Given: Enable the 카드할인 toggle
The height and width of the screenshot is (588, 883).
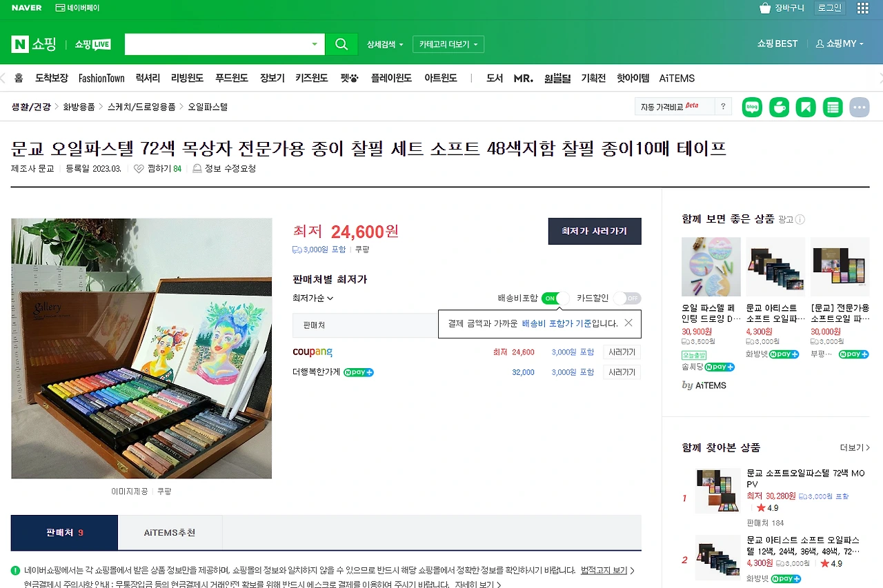Looking at the screenshot, I should point(627,298).
